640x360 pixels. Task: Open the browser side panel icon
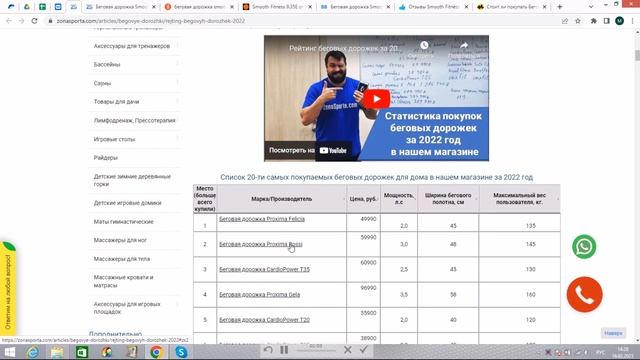(607, 21)
